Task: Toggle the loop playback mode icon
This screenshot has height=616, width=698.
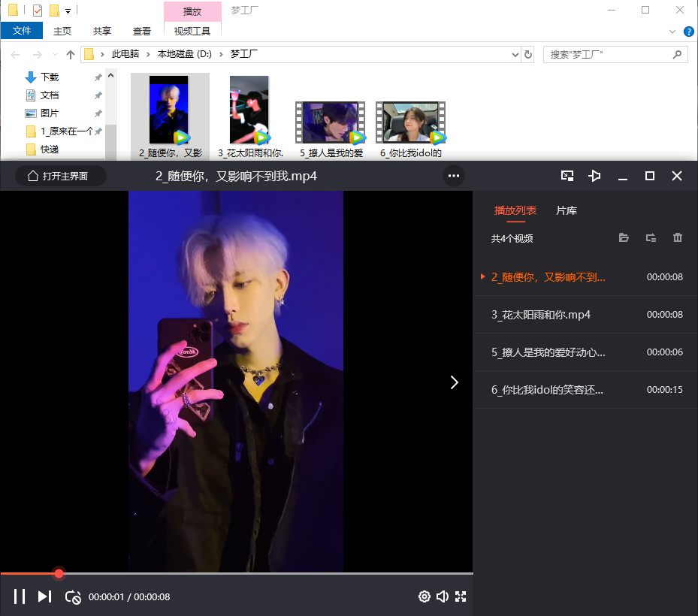Action: 73,597
